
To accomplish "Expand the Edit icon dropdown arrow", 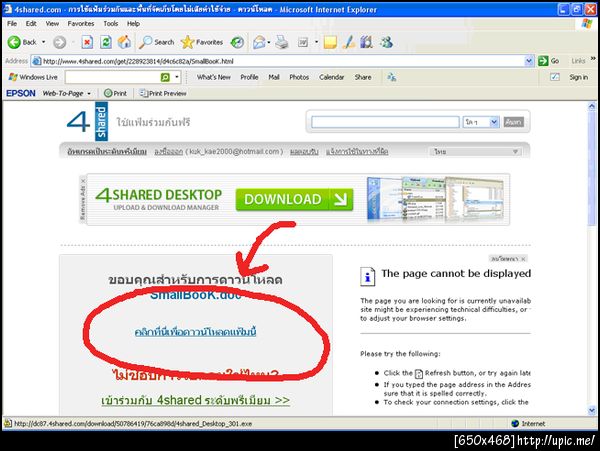I will [x=316, y=42].
